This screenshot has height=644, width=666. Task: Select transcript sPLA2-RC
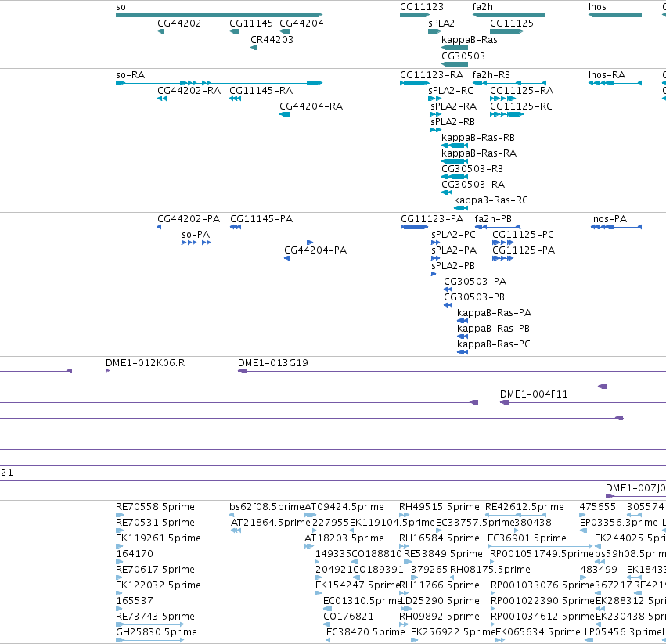[x=451, y=91]
